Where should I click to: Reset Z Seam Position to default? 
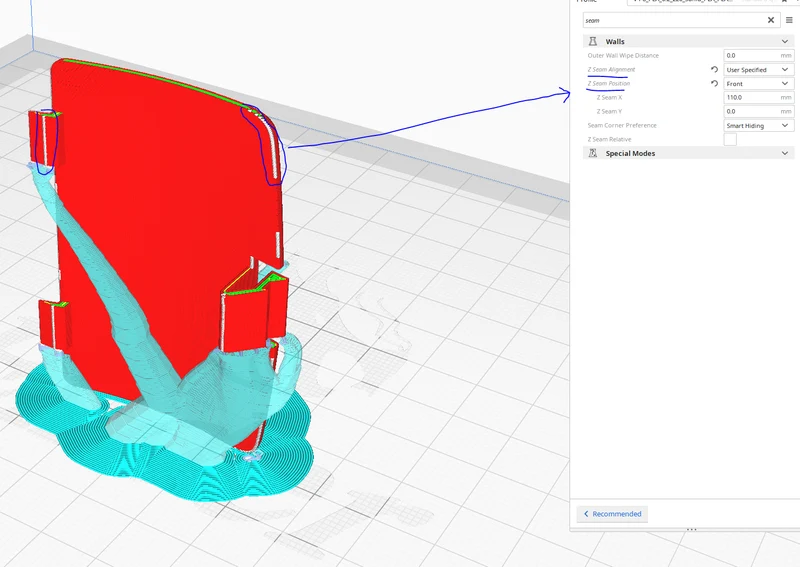point(714,83)
